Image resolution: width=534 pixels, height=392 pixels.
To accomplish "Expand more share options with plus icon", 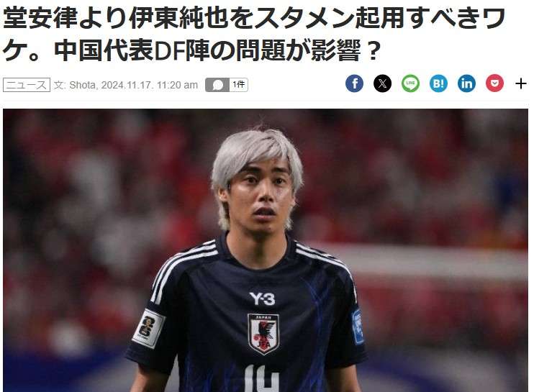I will point(521,83).
